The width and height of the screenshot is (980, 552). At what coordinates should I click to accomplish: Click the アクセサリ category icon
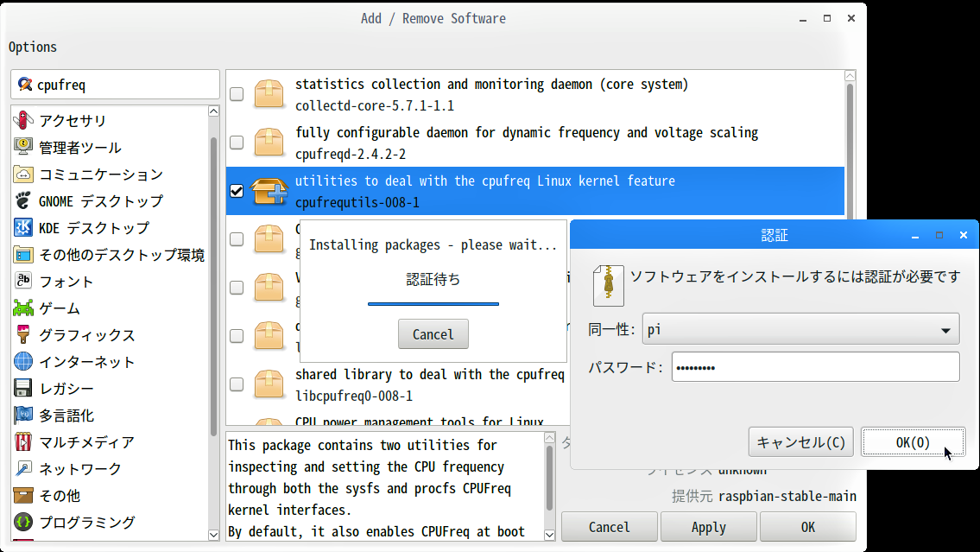[24, 121]
